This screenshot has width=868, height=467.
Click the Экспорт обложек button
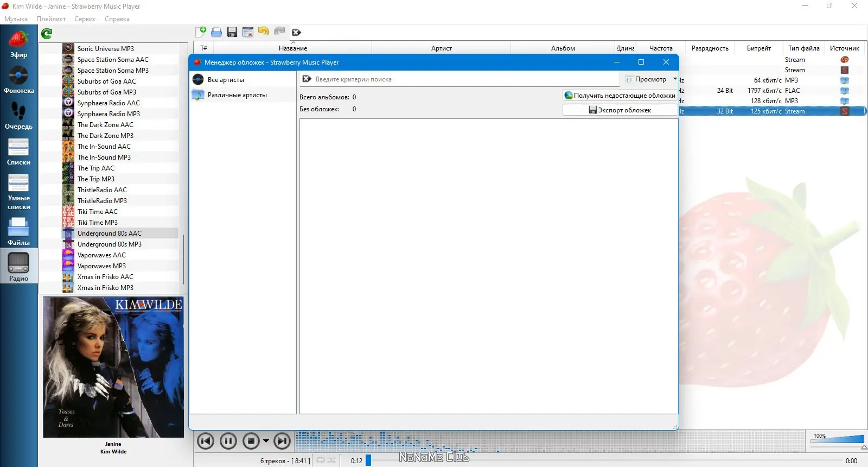[620, 110]
